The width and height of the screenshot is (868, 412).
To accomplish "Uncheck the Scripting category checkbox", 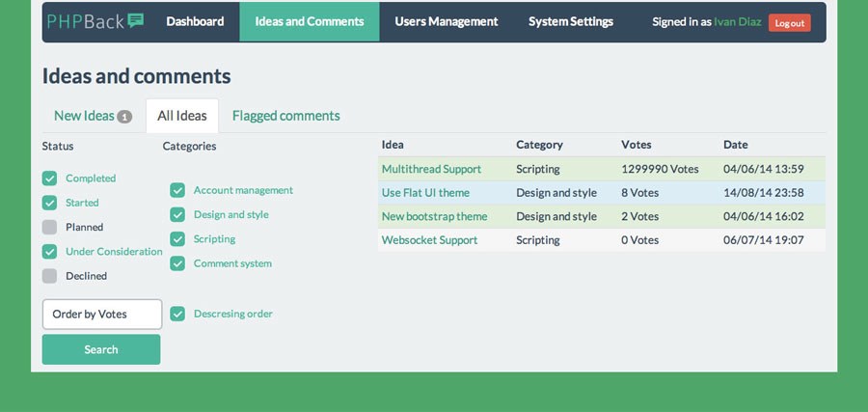I will pyautogui.click(x=177, y=239).
